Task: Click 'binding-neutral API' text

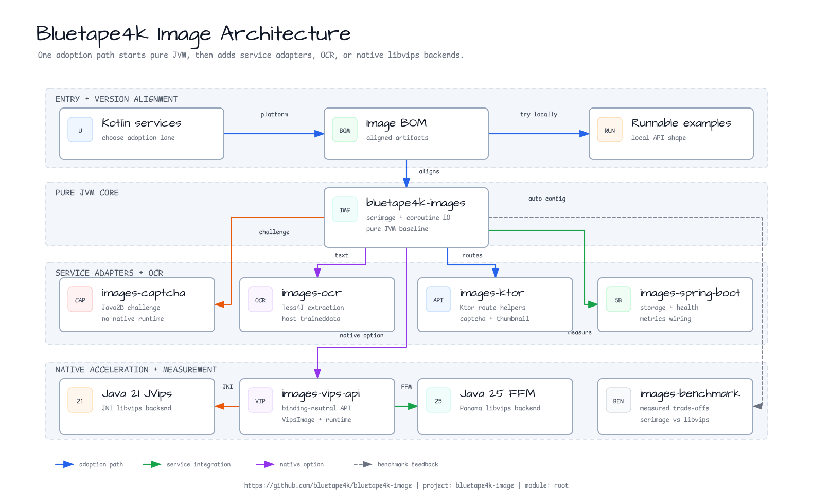Action: [316, 408]
